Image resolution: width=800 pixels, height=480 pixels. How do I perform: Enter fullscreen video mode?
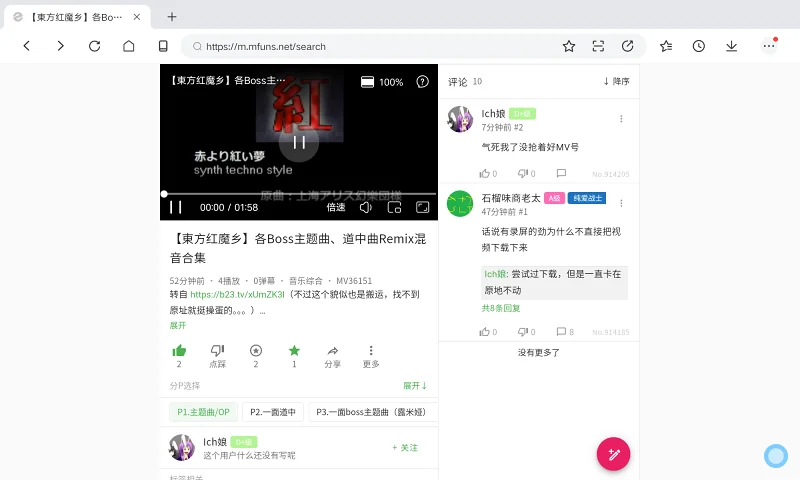pyautogui.click(x=422, y=207)
